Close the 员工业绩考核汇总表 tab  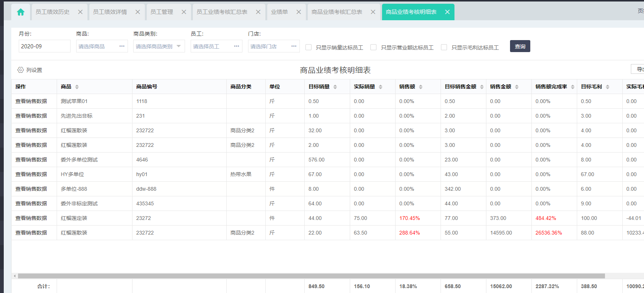(x=258, y=12)
